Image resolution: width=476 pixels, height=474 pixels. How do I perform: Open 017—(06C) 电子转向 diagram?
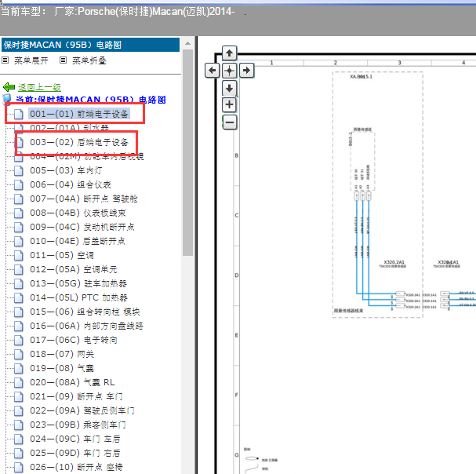pos(74,340)
